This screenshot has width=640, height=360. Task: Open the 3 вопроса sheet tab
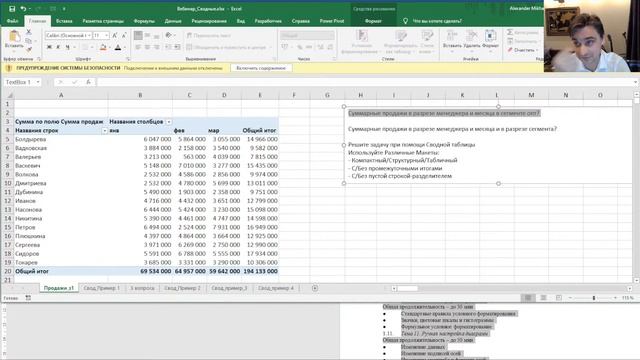(x=142, y=288)
